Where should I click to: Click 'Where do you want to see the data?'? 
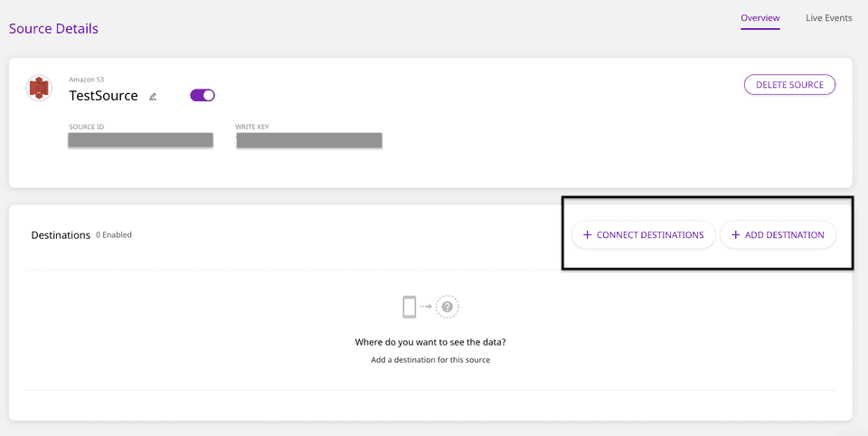point(430,343)
